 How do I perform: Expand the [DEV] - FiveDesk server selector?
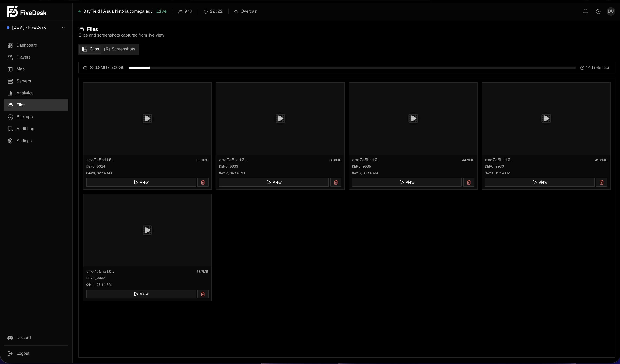click(x=36, y=28)
